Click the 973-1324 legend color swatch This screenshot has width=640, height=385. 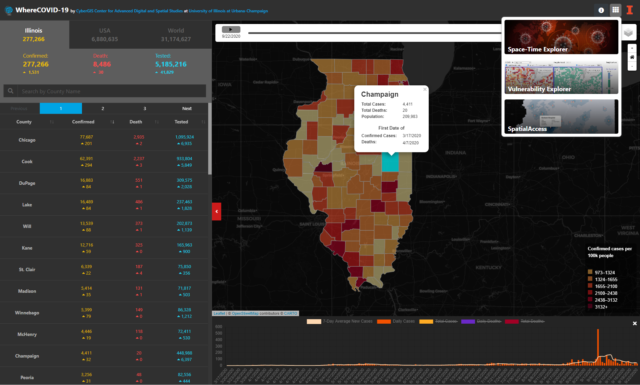click(x=590, y=272)
